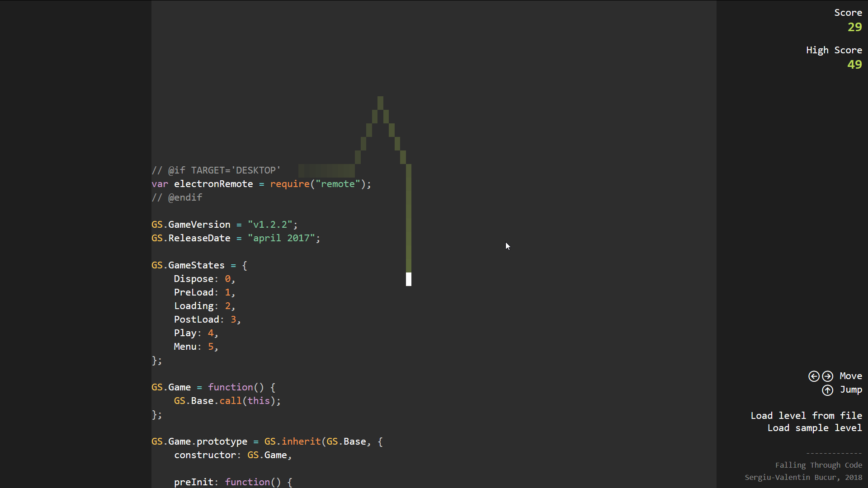Click the peak of the jump trail
Screen dimensions: 868x488
380,102
